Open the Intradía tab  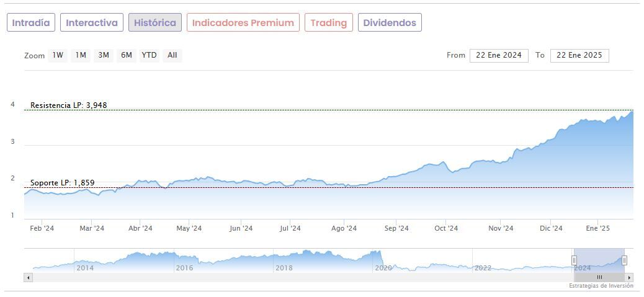point(31,23)
